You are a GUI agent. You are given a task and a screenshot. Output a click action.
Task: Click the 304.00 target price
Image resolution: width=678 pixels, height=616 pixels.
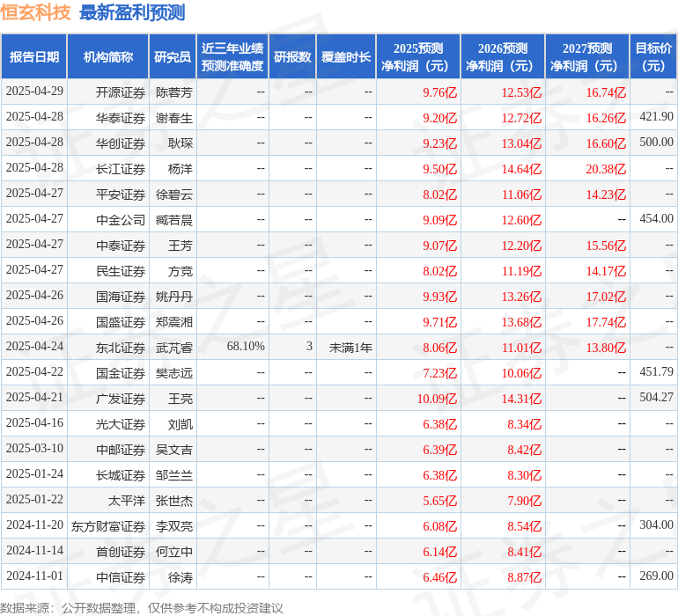coord(656,524)
